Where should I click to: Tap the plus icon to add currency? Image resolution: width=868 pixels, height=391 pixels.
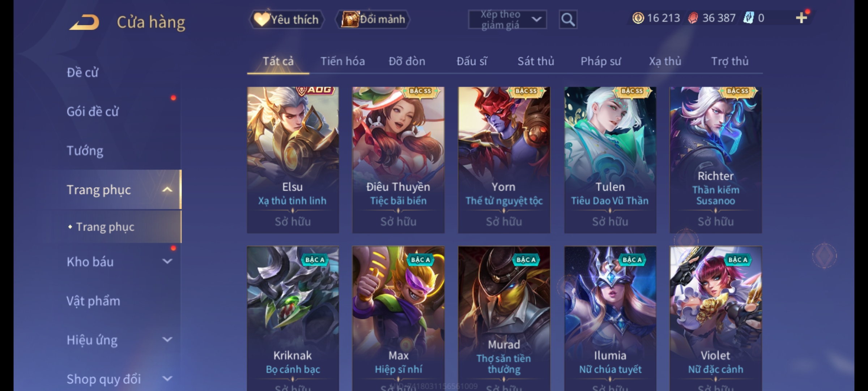tap(801, 18)
